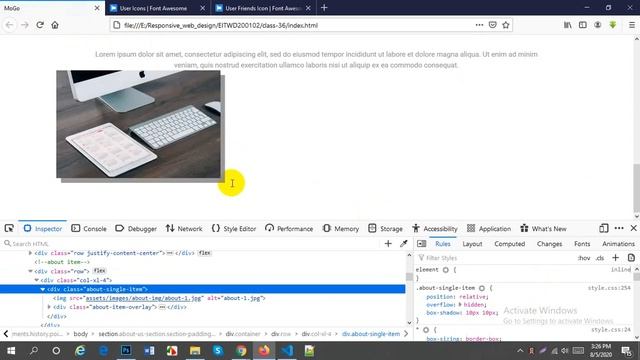Open the Accessibility panel

[435, 229]
